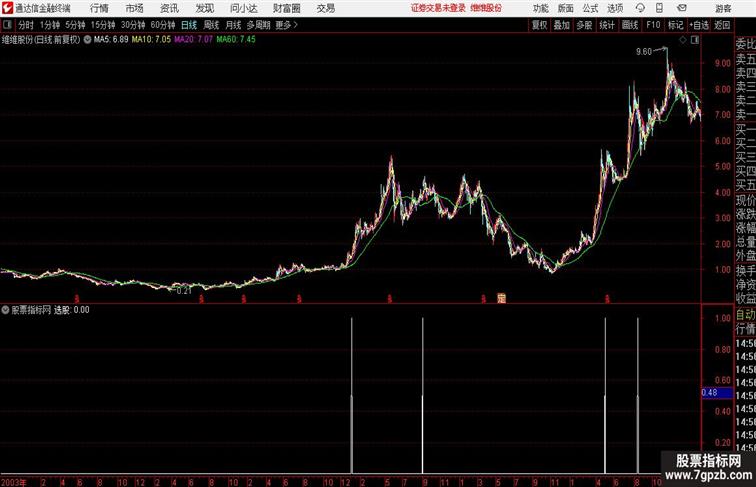Select the 月线 monthly chart tab
756x487 pixels.
click(233, 25)
